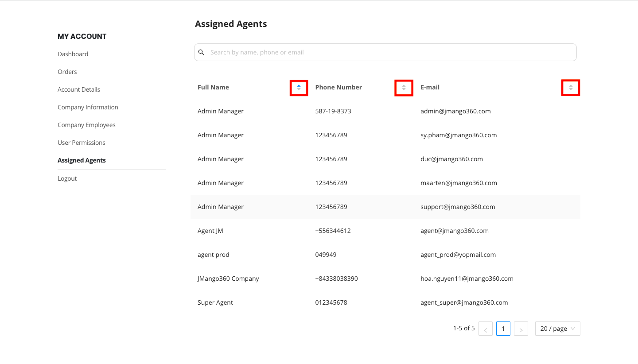Image resolution: width=638 pixels, height=364 pixels.
Task: Go to next page arrow
Action: [521, 329]
